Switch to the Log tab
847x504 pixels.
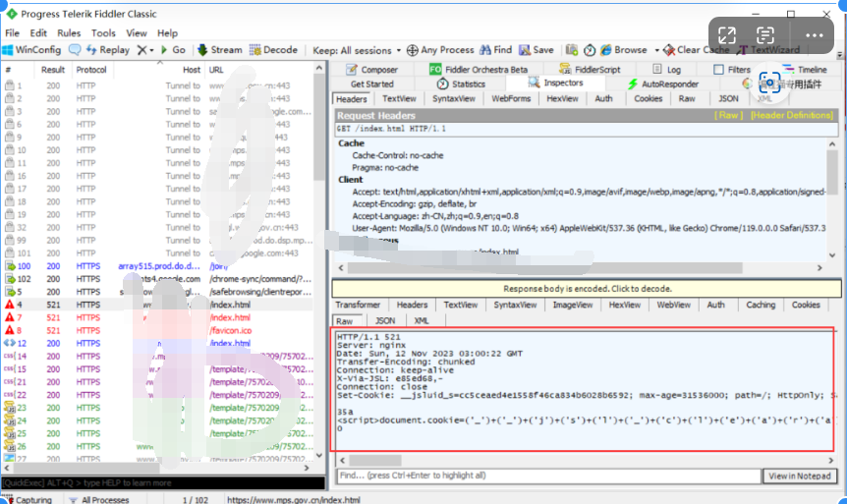666,70
